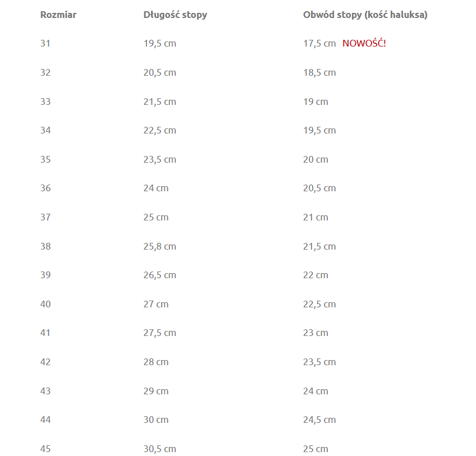Click the 24,5 cm circumference for size 44
This screenshot has height=456, width=476.
click(319, 420)
